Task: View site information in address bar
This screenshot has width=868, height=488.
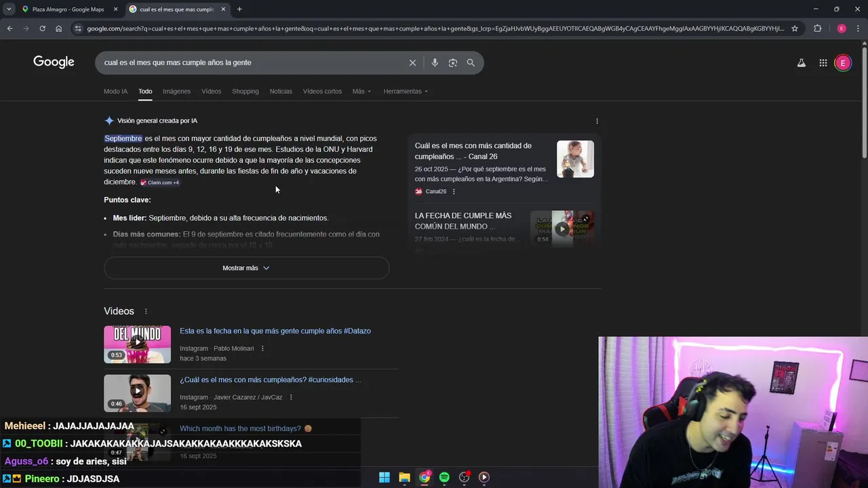Action: click(78, 28)
